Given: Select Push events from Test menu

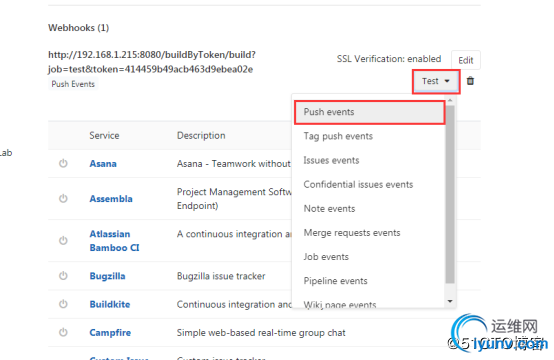Looking at the screenshot, I should click(370, 112).
